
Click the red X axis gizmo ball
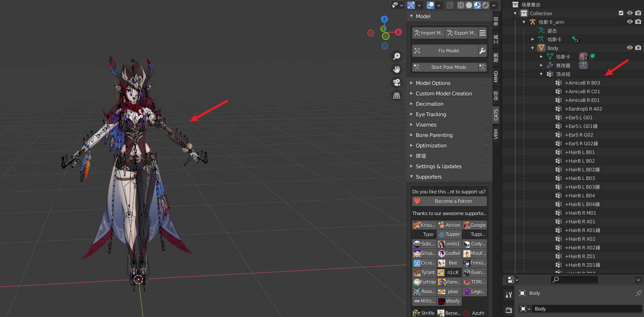click(398, 32)
